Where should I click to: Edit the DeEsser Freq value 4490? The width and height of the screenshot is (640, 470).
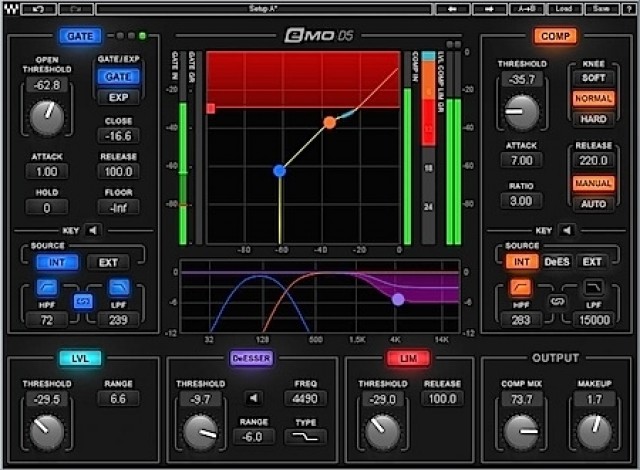pyautogui.click(x=305, y=398)
